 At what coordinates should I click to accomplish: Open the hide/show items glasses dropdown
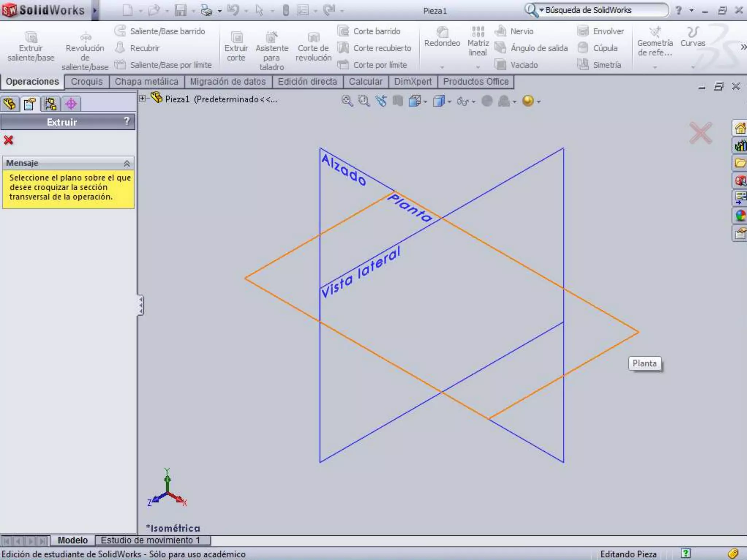[473, 102]
